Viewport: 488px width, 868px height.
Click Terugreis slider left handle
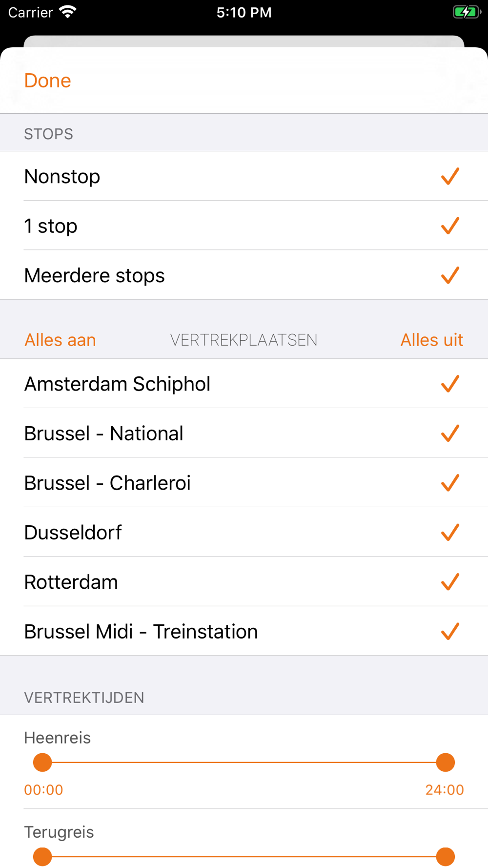point(42,857)
